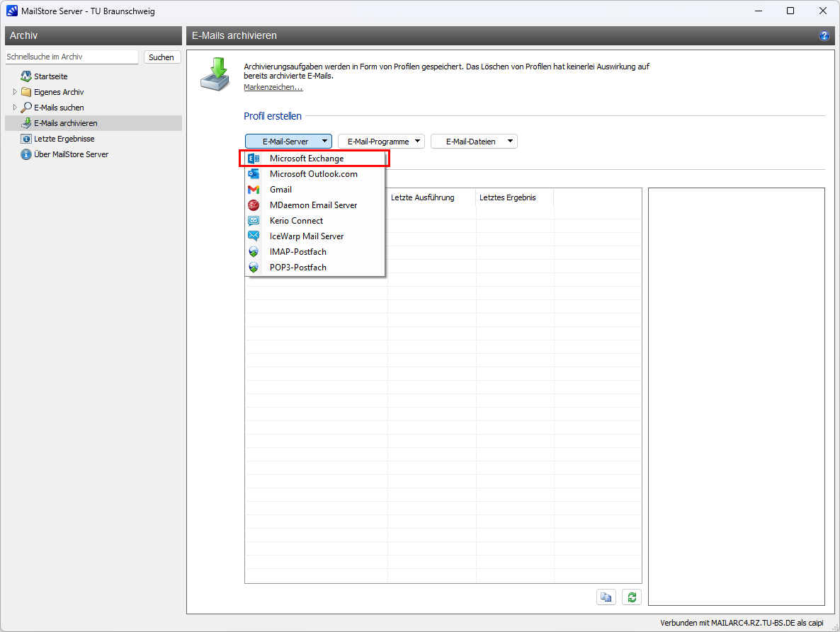Focus the Schnellsuche im Archiv field
This screenshot has height=632, width=840.
tap(72, 57)
